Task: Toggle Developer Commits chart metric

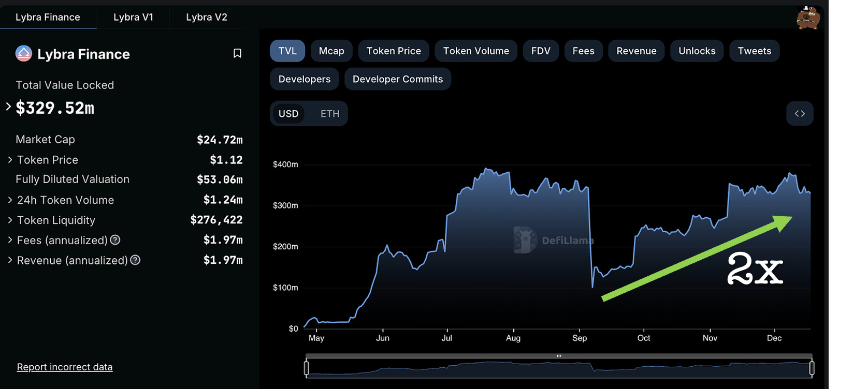Action: (x=398, y=79)
